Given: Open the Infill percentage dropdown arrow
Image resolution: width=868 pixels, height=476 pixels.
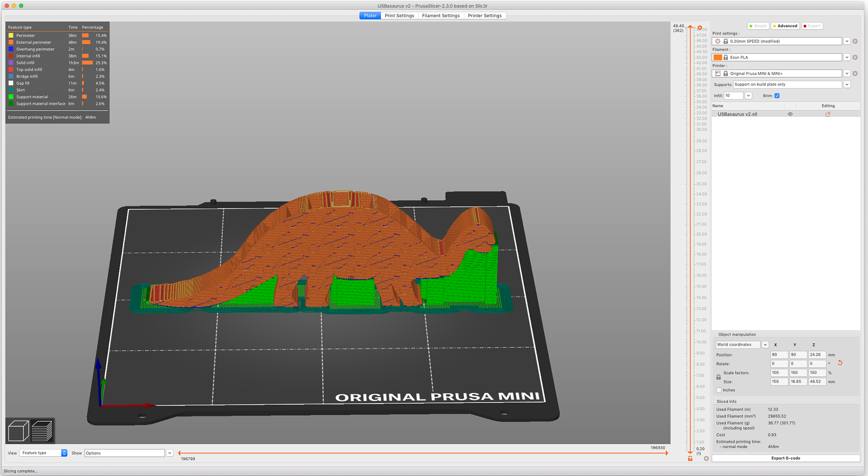Looking at the screenshot, I should pyautogui.click(x=748, y=95).
